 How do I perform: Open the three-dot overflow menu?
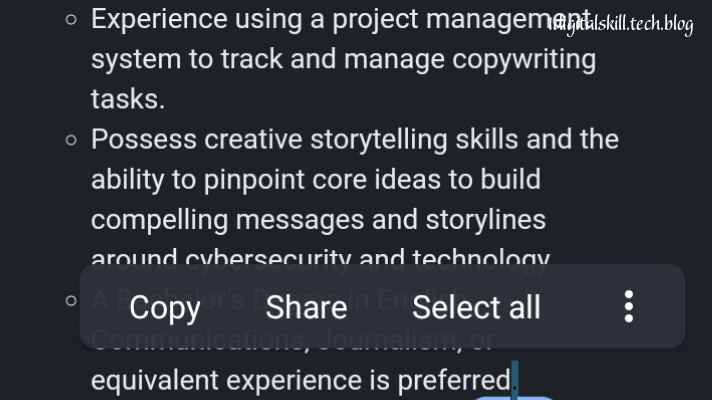628,307
